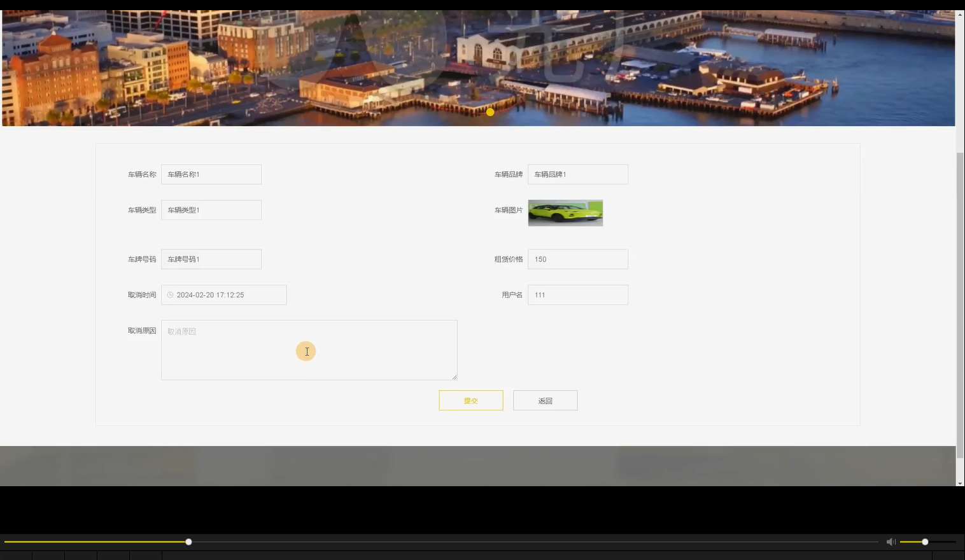Click the 返回 back button
The image size is (965, 560).
pos(546,400)
